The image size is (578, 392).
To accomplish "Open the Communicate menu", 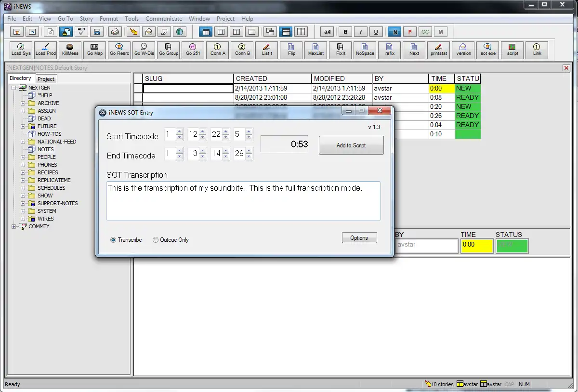I will click(x=164, y=19).
